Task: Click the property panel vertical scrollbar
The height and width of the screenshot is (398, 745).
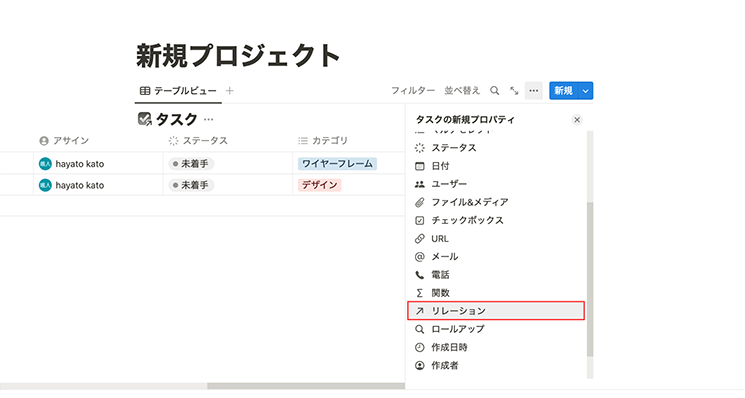Action: pos(590,279)
